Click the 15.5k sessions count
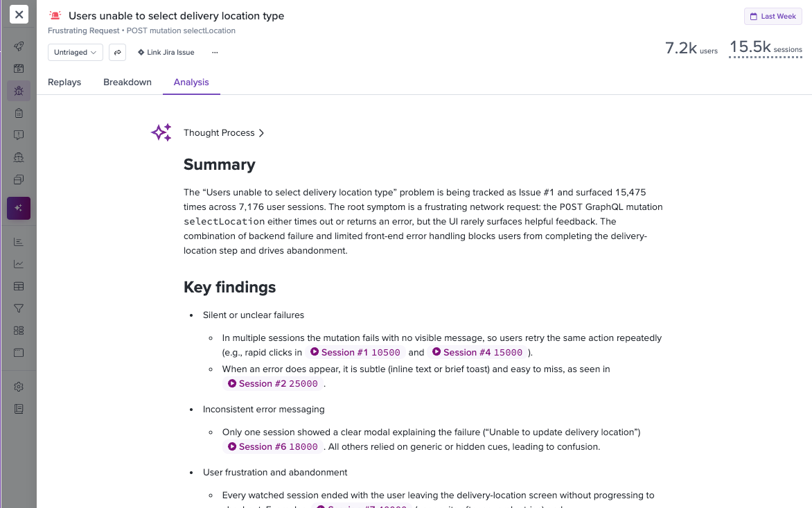The height and width of the screenshot is (508, 812). point(750,47)
